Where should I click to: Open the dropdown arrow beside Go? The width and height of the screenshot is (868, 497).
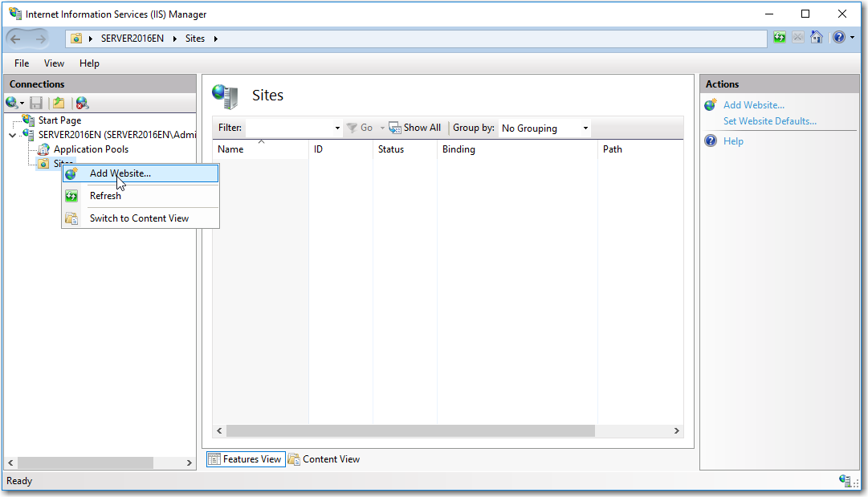point(382,128)
